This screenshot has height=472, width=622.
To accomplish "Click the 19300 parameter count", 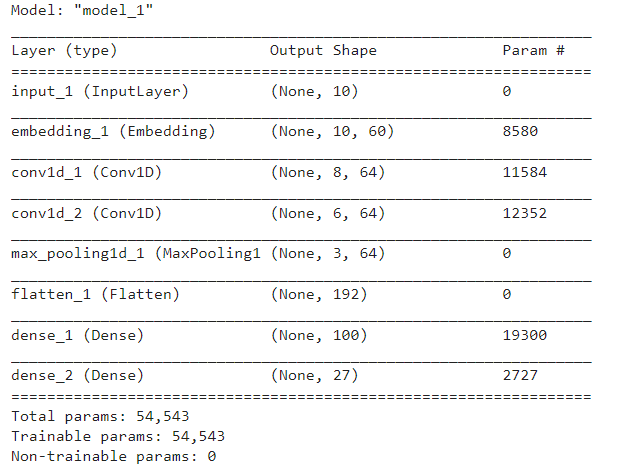I will click(x=524, y=335).
